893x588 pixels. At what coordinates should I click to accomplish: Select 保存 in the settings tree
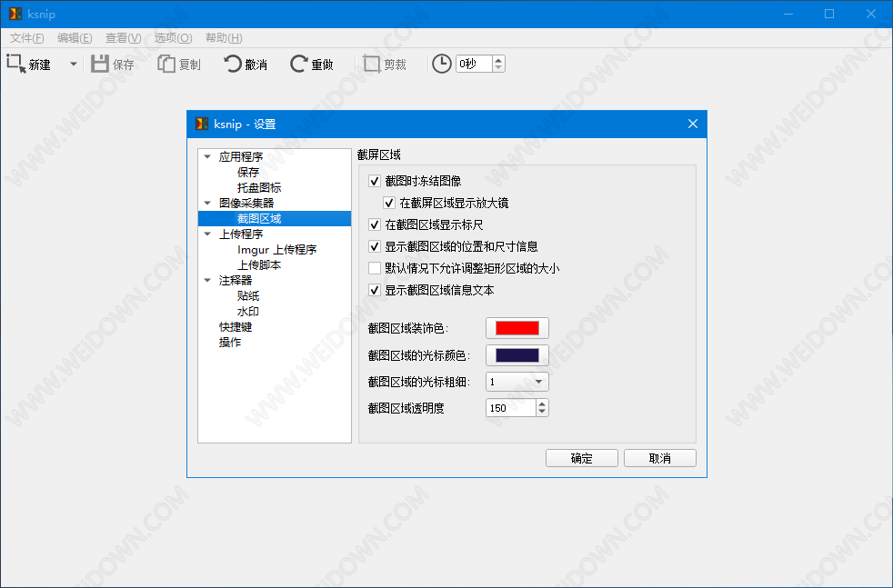pos(248,172)
